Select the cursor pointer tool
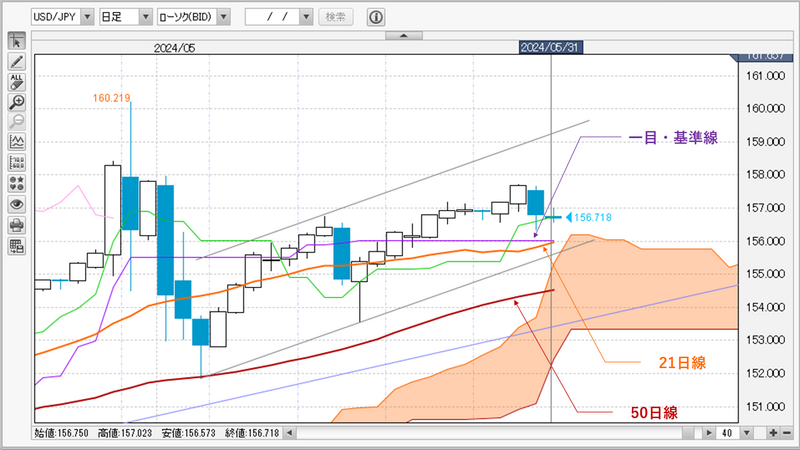Viewport: 800px width, 450px height. click(x=16, y=41)
